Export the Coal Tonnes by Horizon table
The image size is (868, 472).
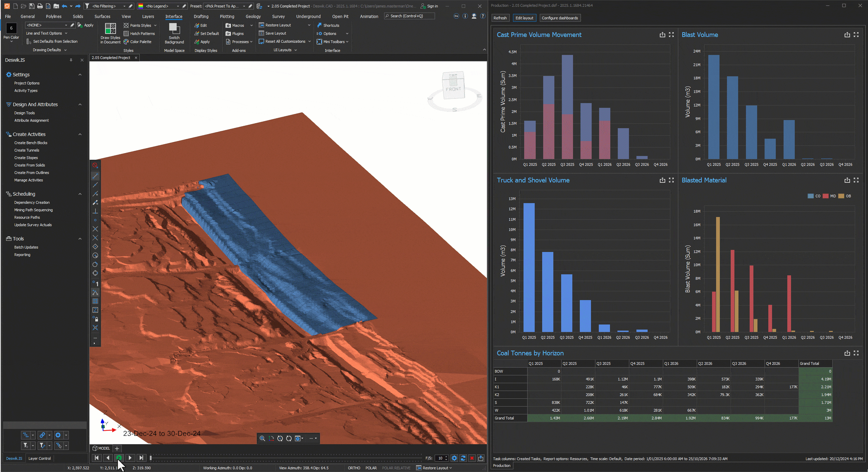847,353
